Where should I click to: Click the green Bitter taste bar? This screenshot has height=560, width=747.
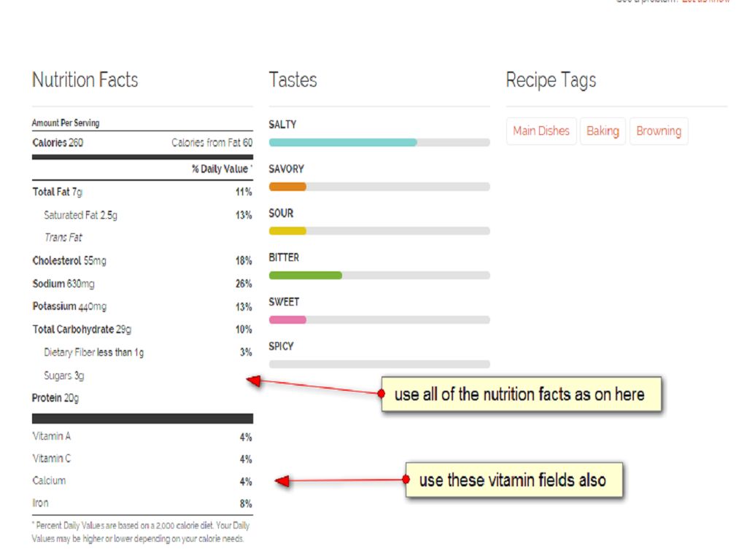click(305, 275)
